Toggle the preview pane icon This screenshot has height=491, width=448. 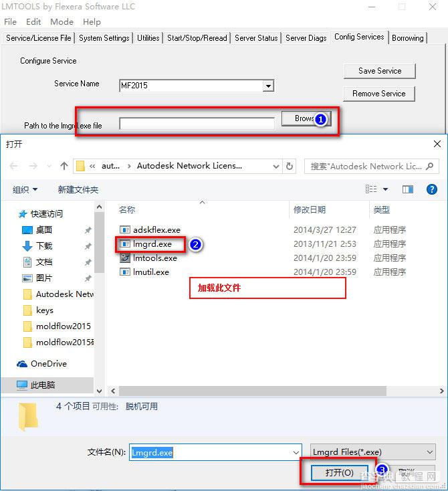pos(408,189)
